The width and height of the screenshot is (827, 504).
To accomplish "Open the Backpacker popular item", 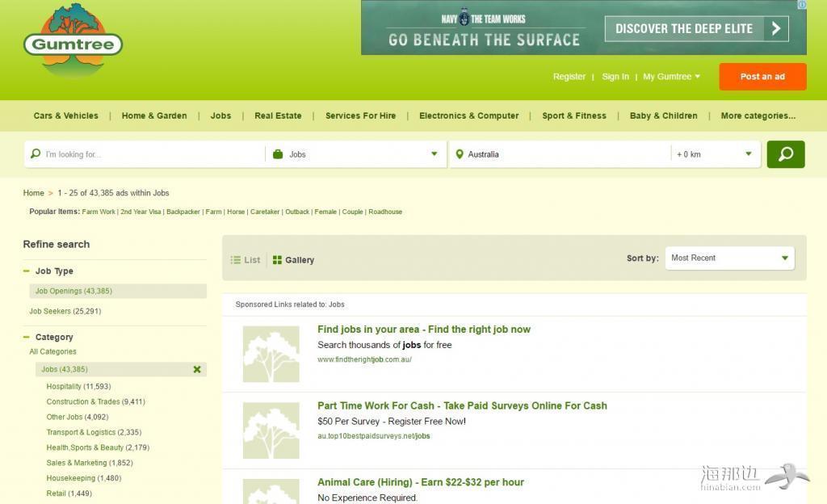I will point(183,212).
